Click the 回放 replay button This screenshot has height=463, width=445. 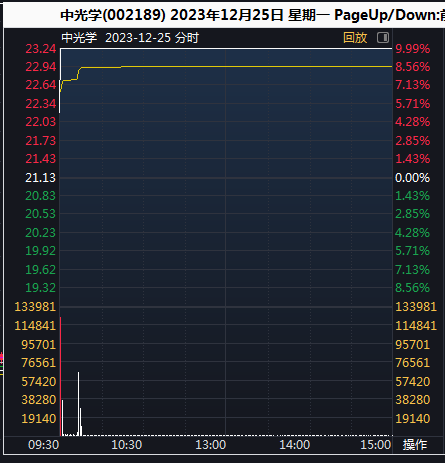click(355, 38)
